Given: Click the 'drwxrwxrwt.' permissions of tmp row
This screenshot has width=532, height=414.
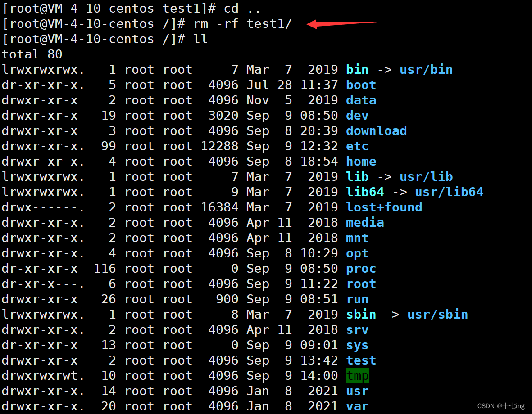Looking at the screenshot, I should (43, 376).
